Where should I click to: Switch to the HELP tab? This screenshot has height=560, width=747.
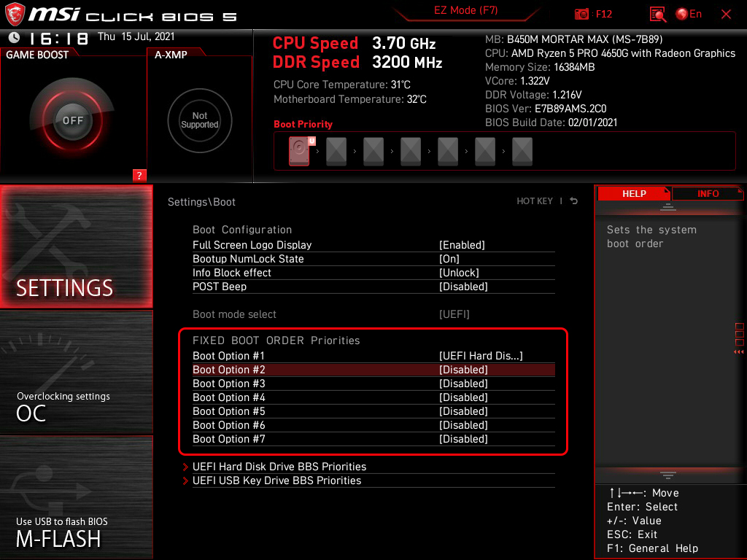pyautogui.click(x=634, y=193)
